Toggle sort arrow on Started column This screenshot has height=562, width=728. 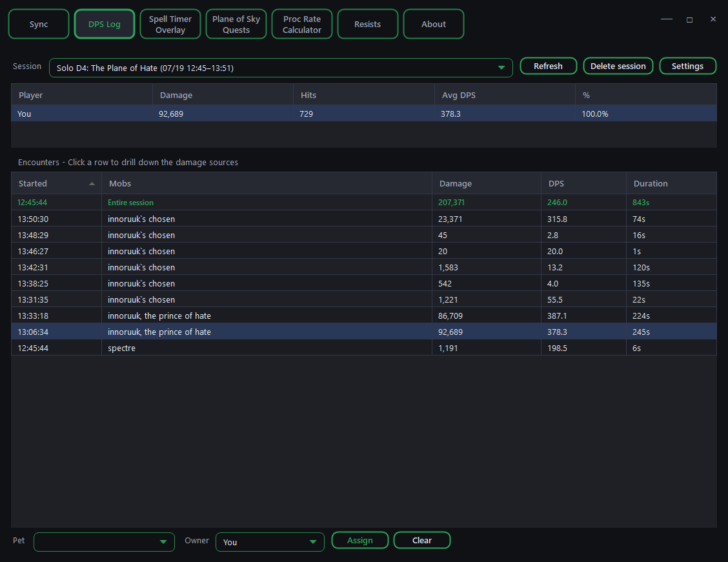coord(92,184)
